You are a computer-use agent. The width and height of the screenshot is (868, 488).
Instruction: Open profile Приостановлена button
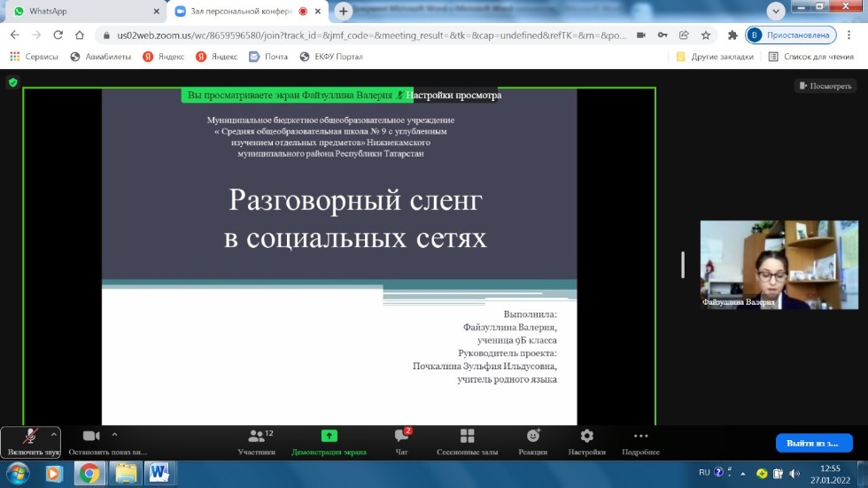(791, 35)
